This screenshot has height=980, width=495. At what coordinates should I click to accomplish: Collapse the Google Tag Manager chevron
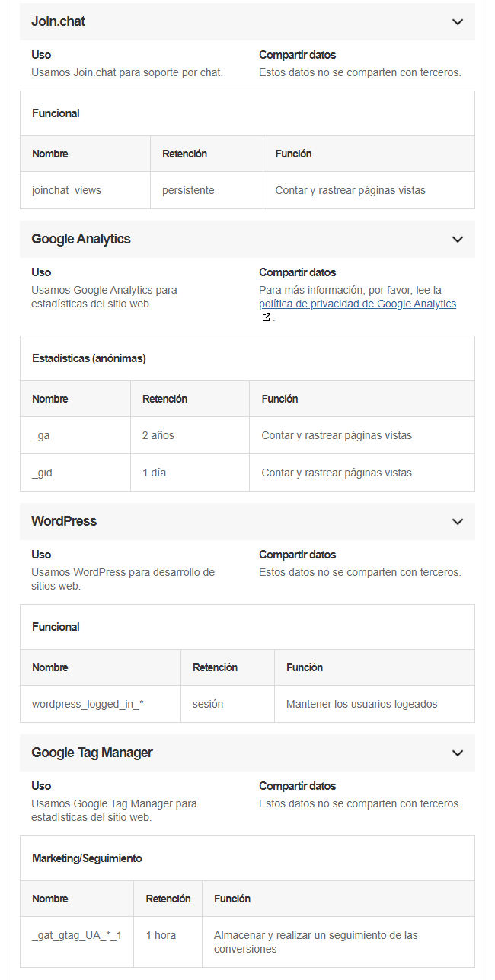pos(458,753)
